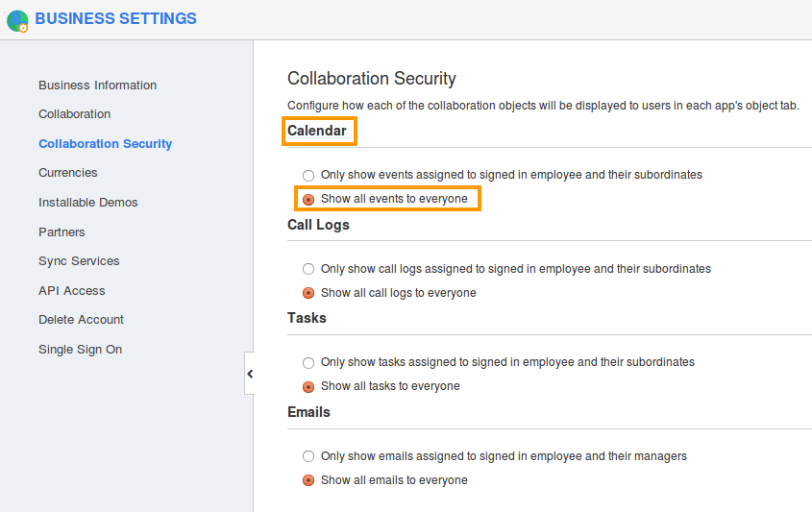This screenshot has width=812, height=512.
Task: Select 'Only show events assigned' radio button
Action: point(308,176)
